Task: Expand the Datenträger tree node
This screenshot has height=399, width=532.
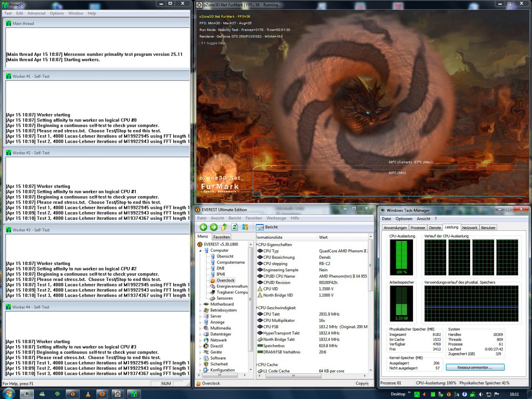Action: click(x=200, y=334)
